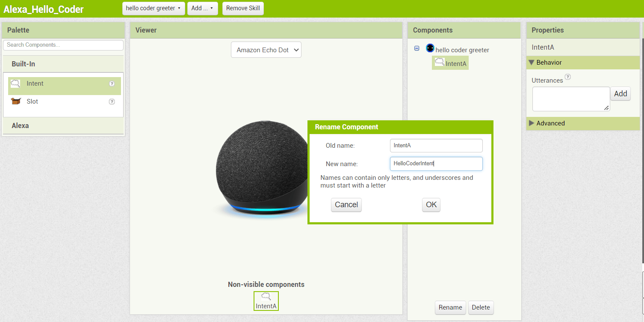Collapse the hello coder greeter component tree

417,48
